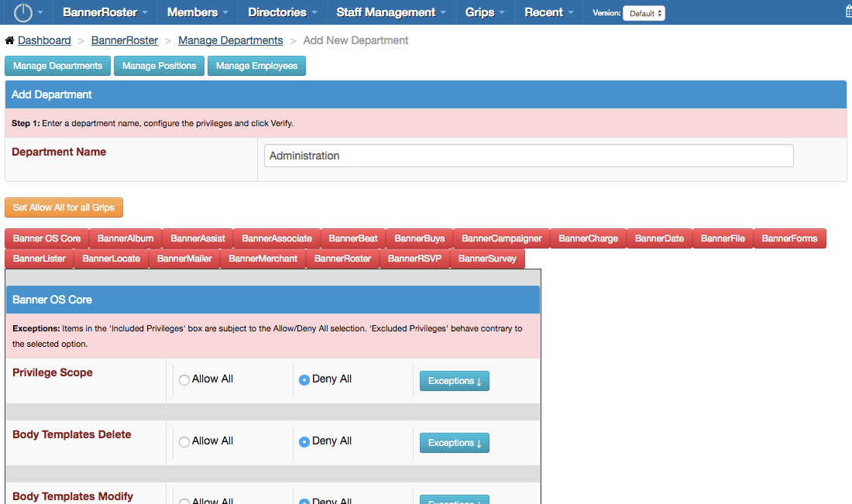Select the BannerFile tab
Viewport: 852px width, 504px height.
point(723,238)
